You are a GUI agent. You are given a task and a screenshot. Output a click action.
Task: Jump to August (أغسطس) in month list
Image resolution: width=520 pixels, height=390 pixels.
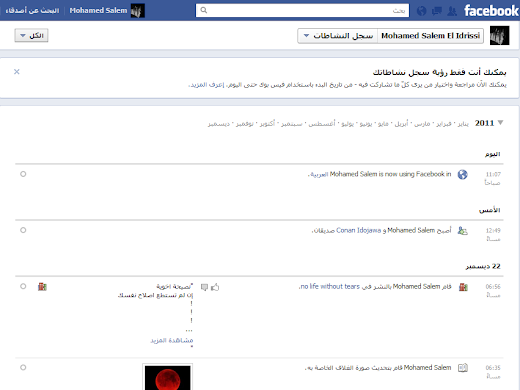322,124
